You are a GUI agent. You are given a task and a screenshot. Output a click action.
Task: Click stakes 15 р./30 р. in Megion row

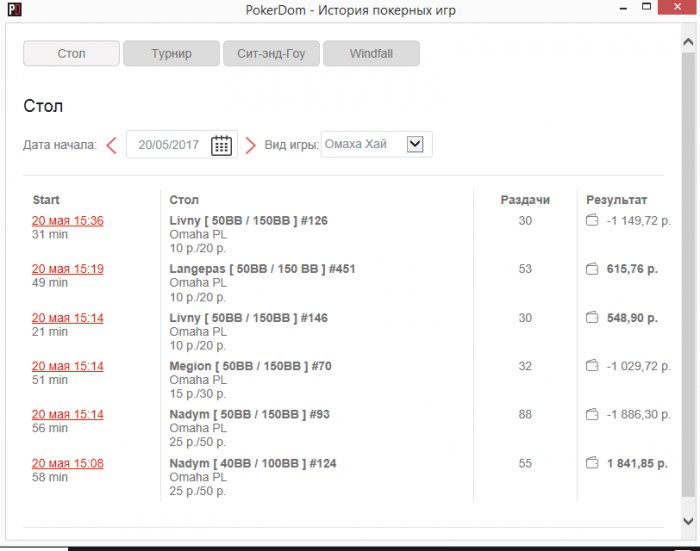pos(198,394)
